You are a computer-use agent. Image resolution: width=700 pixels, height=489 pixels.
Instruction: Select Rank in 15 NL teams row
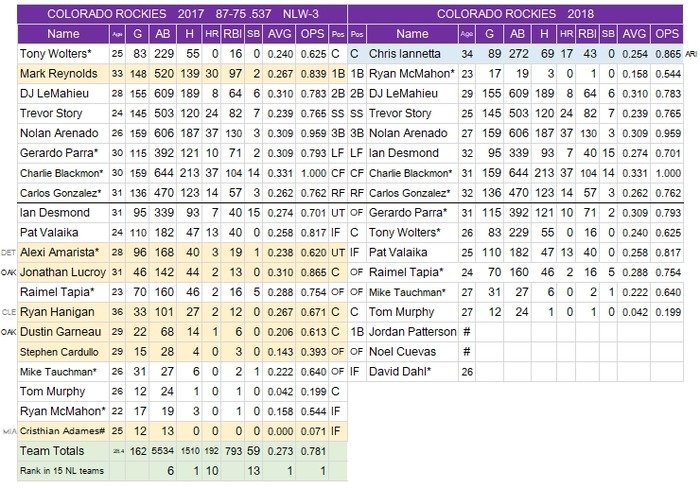[x=182, y=471]
